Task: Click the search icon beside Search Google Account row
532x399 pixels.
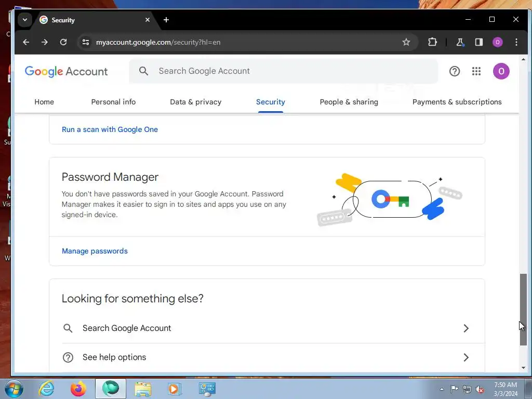Action: (68, 328)
